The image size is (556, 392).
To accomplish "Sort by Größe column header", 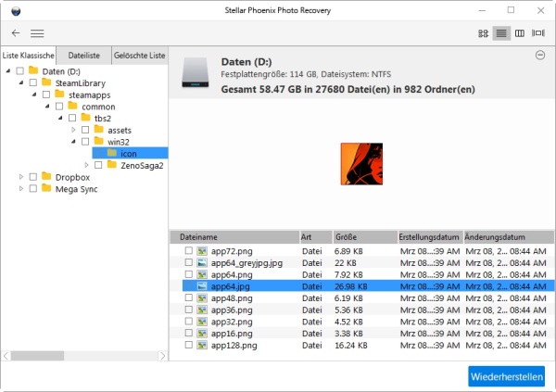I will (365, 237).
